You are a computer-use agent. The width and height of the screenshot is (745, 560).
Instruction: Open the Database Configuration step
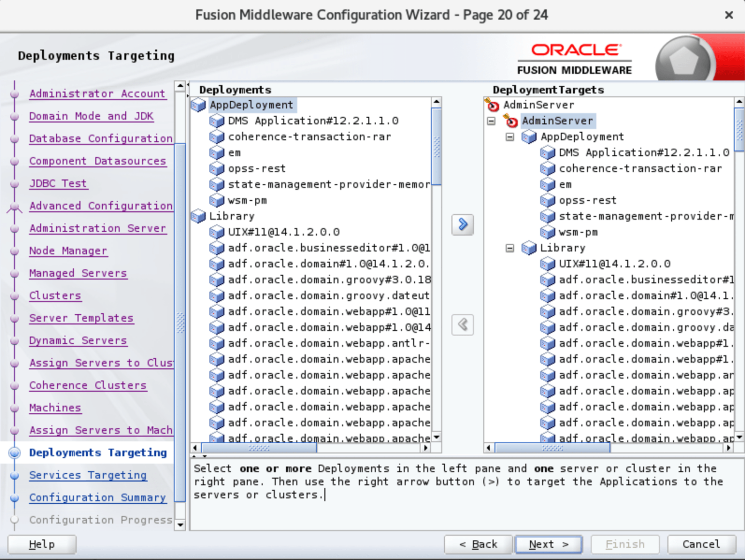[101, 139]
